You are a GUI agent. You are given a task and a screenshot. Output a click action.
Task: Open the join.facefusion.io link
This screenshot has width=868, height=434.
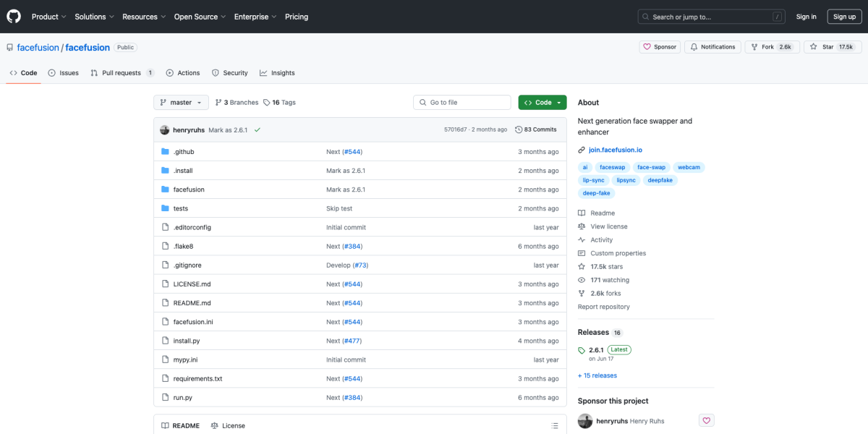tap(616, 150)
